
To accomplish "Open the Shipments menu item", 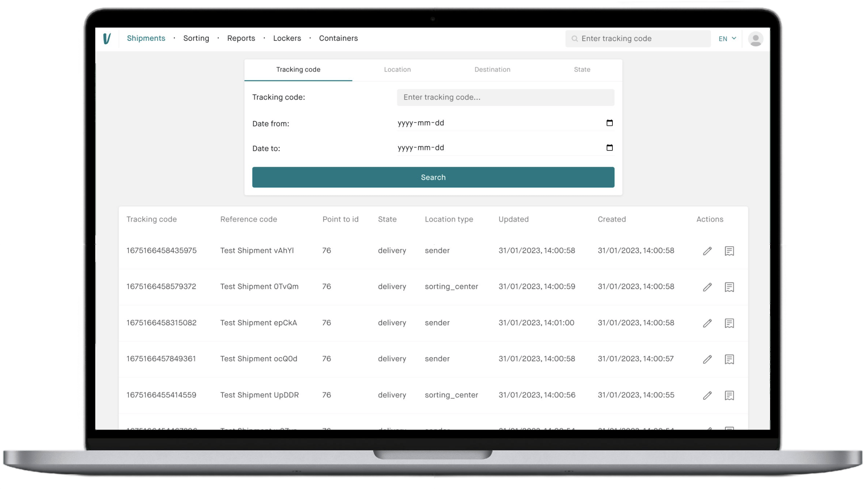I will pyautogui.click(x=146, y=38).
